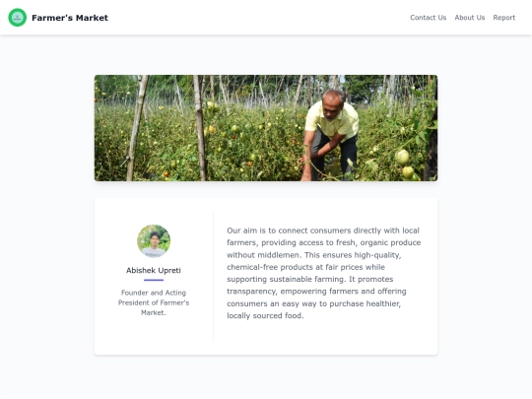Screen dimensions: 532x399
Task: Open the Contact Us page
Action: [x=428, y=18]
